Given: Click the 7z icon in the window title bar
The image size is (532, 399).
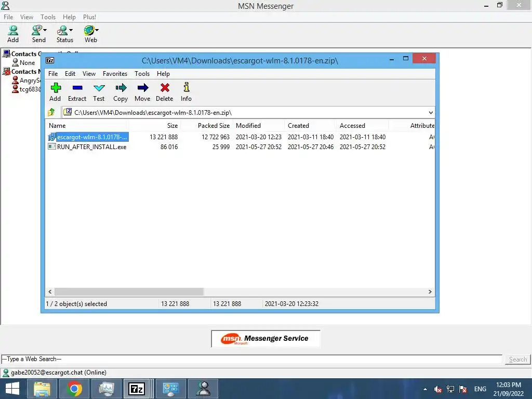Looking at the screenshot, I should pyautogui.click(x=50, y=60).
